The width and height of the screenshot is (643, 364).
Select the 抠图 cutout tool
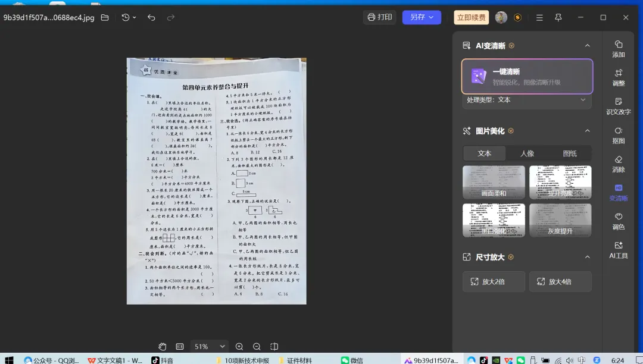point(619,136)
